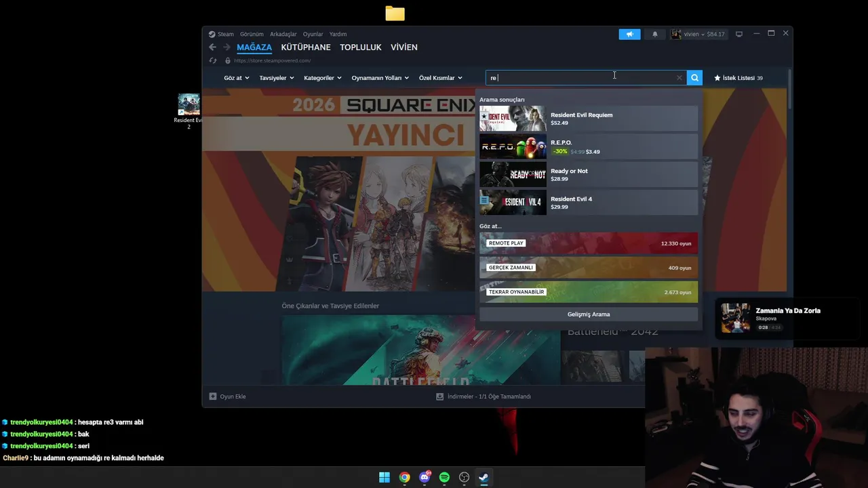
Task: Click the R.E.P.O. discounted price $3.49
Action: coord(593,152)
